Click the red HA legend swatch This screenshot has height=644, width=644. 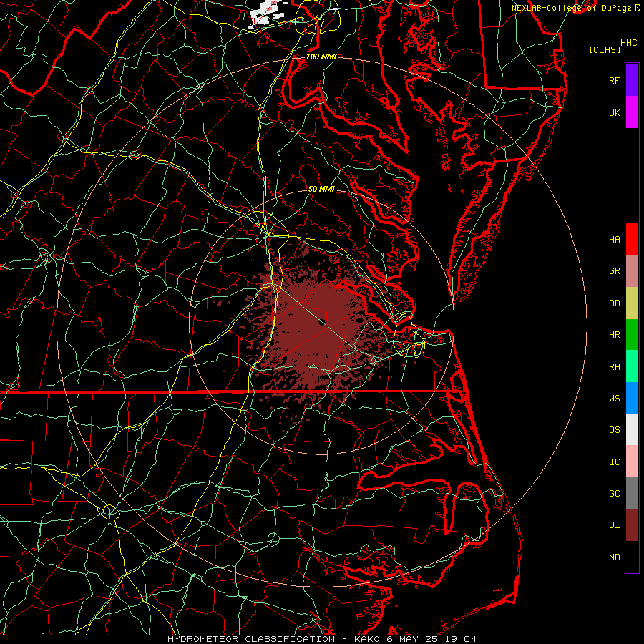tap(632, 239)
